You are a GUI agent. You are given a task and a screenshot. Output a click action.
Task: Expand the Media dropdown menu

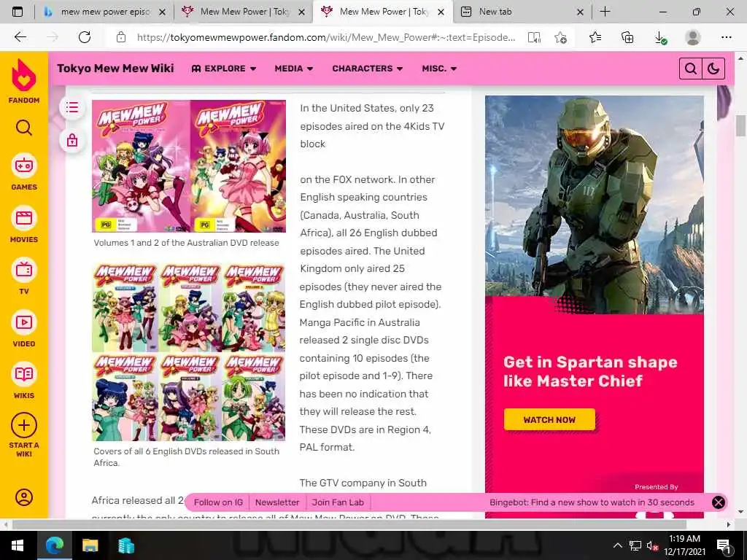(294, 69)
